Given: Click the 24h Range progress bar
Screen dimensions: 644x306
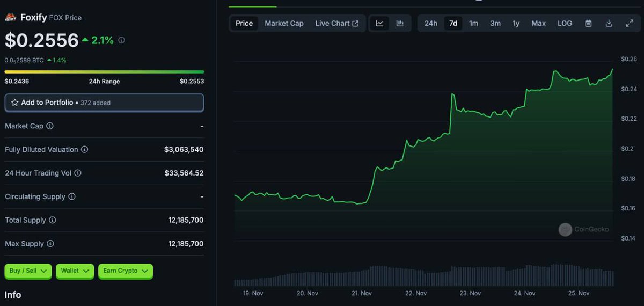Looking at the screenshot, I should 104,71.
